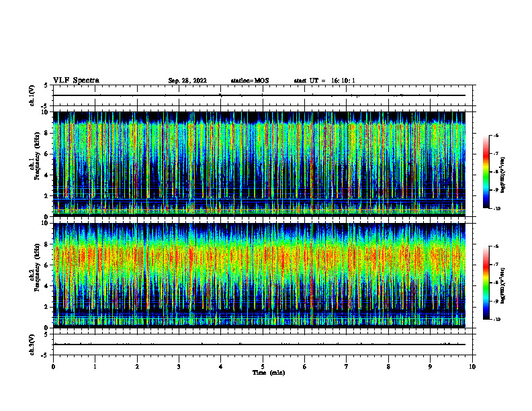This screenshot has width=532, height=411.
Task: Click the "Time (min)" axis title
Action: [269, 373]
